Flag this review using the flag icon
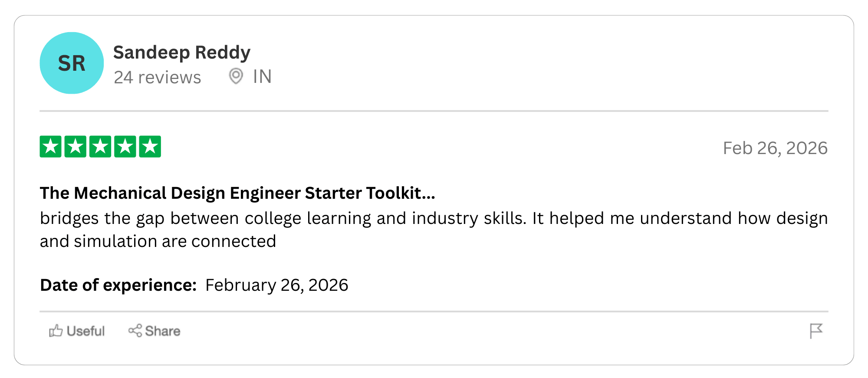Image resolution: width=868 pixels, height=378 pixels. tap(816, 331)
